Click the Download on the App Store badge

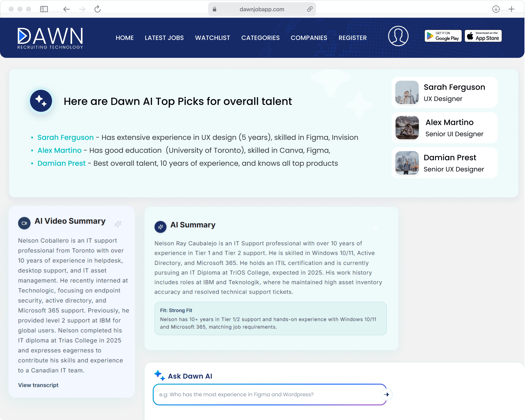pos(483,36)
